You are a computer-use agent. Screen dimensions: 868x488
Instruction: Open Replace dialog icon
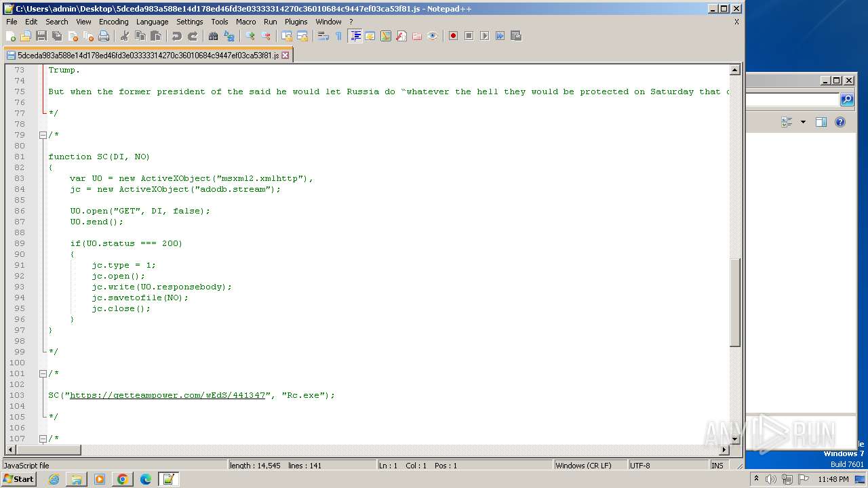[x=229, y=36]
